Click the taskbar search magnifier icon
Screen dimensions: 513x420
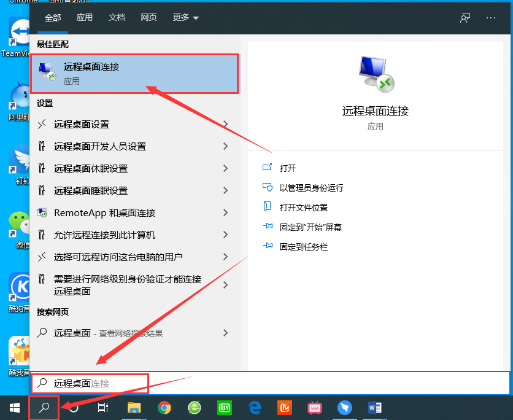(x=44, y=407)
